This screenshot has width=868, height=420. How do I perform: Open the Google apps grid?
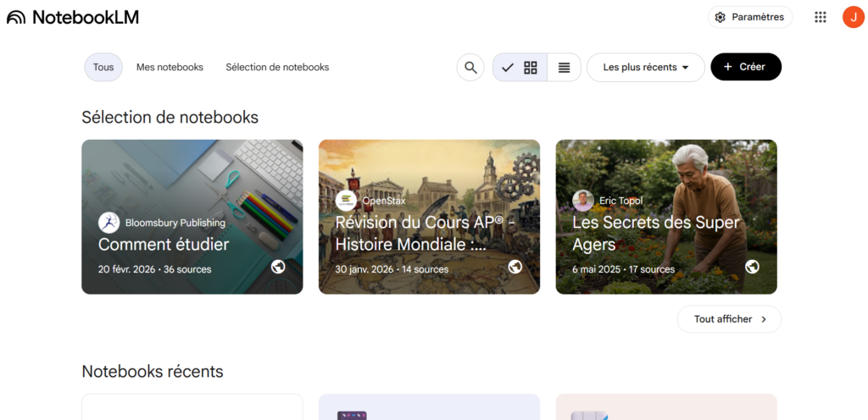click(x=820, y=17)
